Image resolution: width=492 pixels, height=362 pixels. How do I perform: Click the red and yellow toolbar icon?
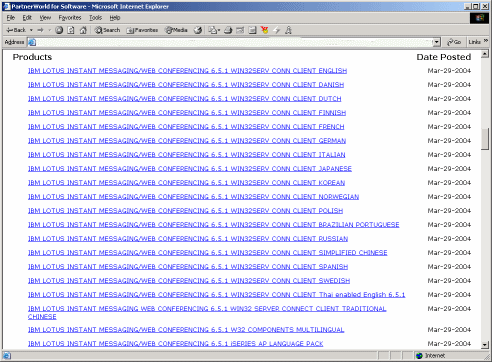pyautogui.click(x=265, y=30)
